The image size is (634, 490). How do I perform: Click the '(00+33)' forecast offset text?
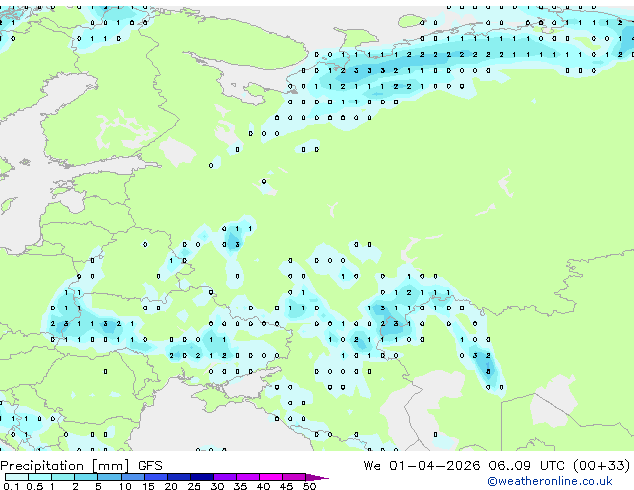point(602,466)
